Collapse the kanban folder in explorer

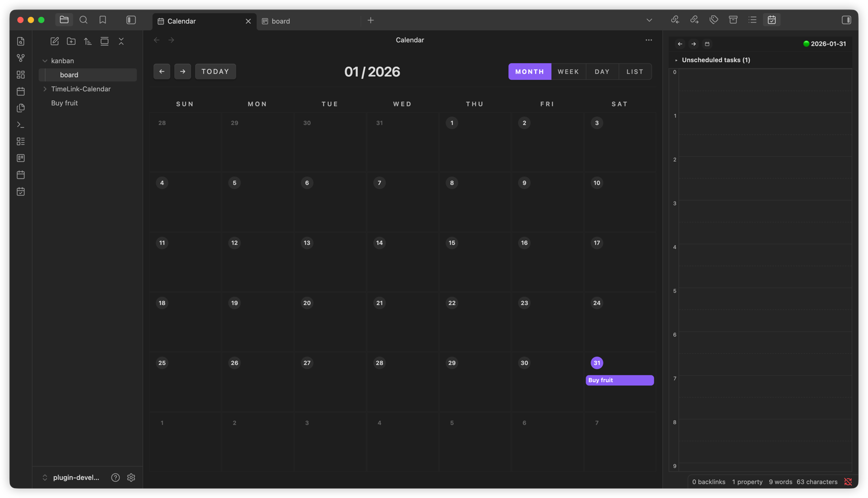coord(45,60)
